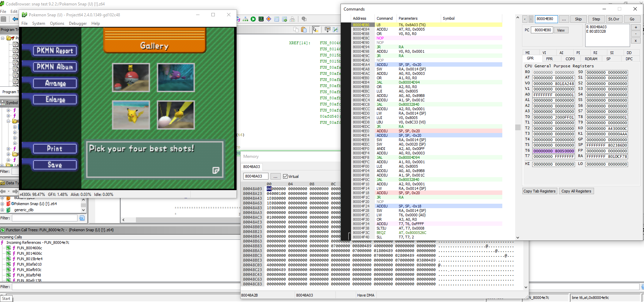The height and width of the screenshot is (302, 644).
Task: Click the Memory window scroll down arrow
Action: point(526,287)
